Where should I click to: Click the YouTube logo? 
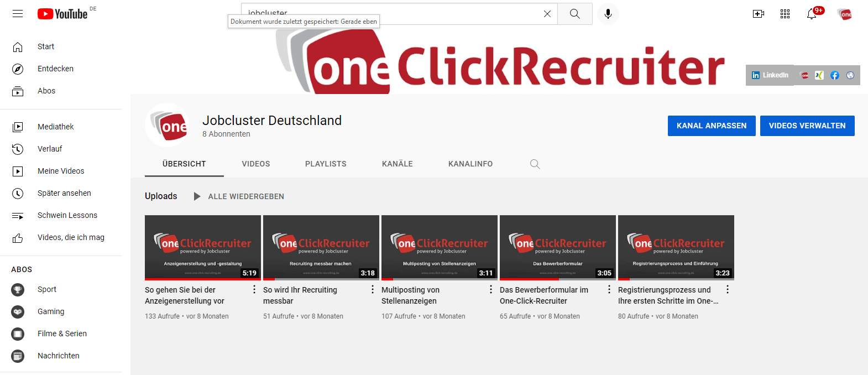62,14
